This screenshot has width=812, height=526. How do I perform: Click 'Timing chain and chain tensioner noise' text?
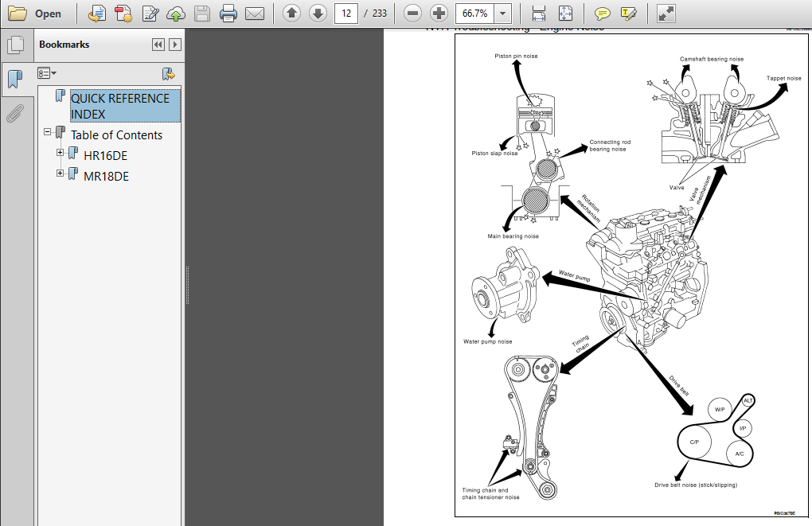(490, 493)
